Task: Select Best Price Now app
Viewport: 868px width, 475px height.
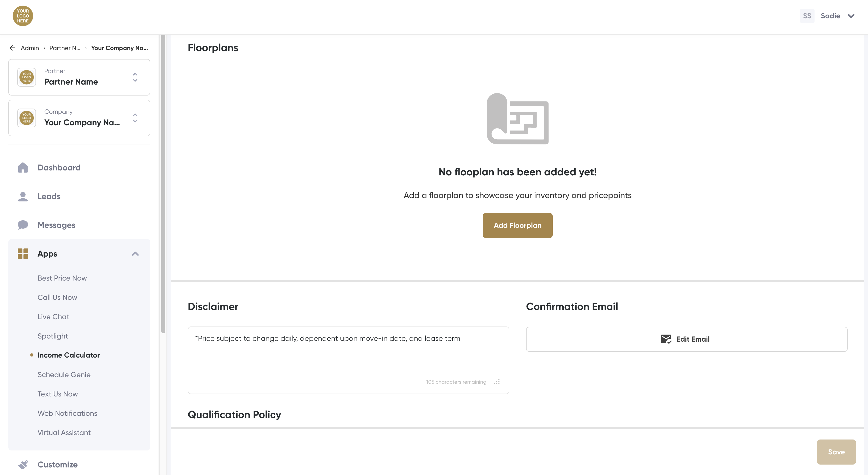Action: pos(62,278)
